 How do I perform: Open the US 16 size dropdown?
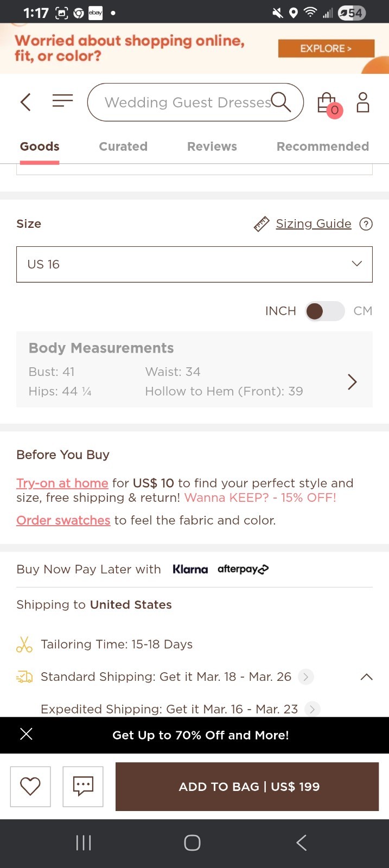[194, 264]
